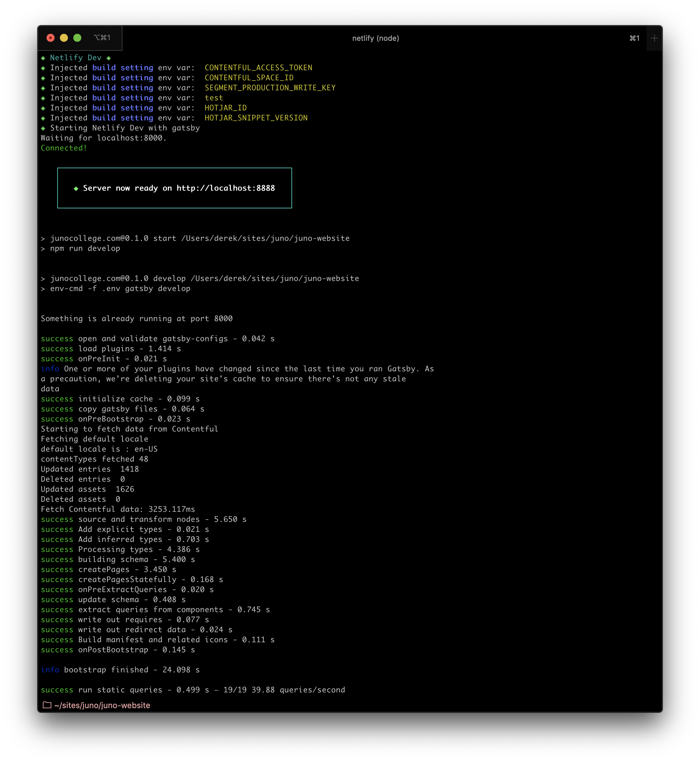Click the yellow minimize window button
Screen dimensions: 700x762
click(64, 38)
